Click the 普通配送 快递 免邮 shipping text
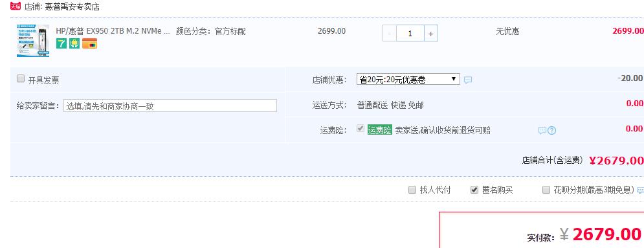Image resolution: width=644 pixels, height=248 pixels. (390, 105)
